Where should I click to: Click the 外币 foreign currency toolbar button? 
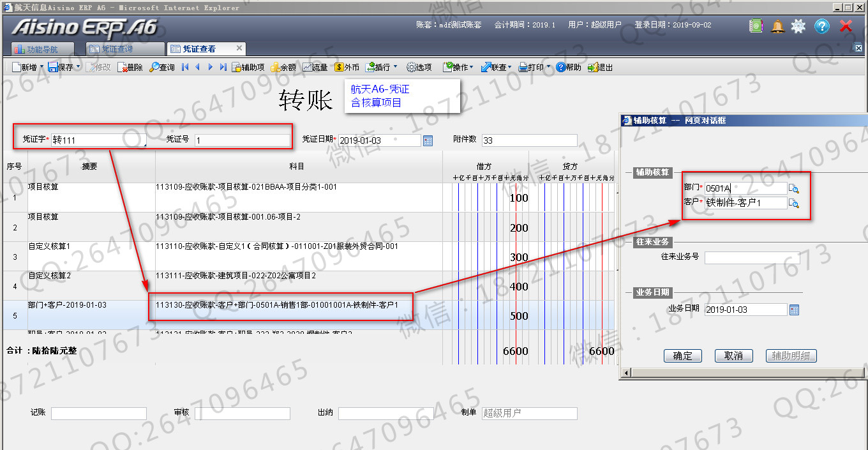coord(347,67)
